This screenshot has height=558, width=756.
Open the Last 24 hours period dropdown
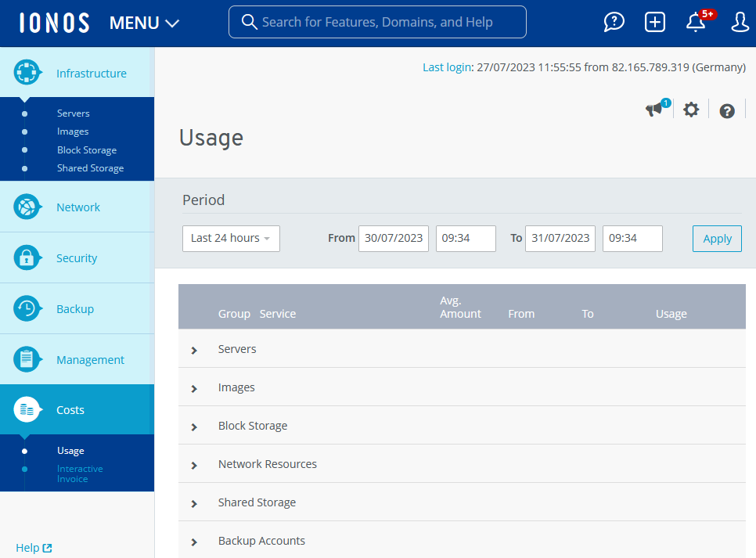pyautogui.click(x=231, y=239)
